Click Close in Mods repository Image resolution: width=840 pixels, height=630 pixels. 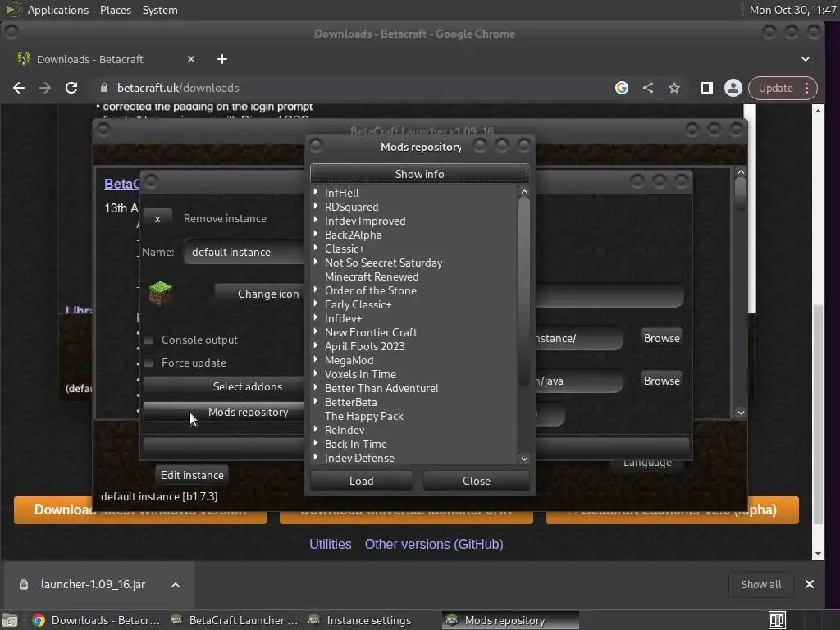click(477, 481)
